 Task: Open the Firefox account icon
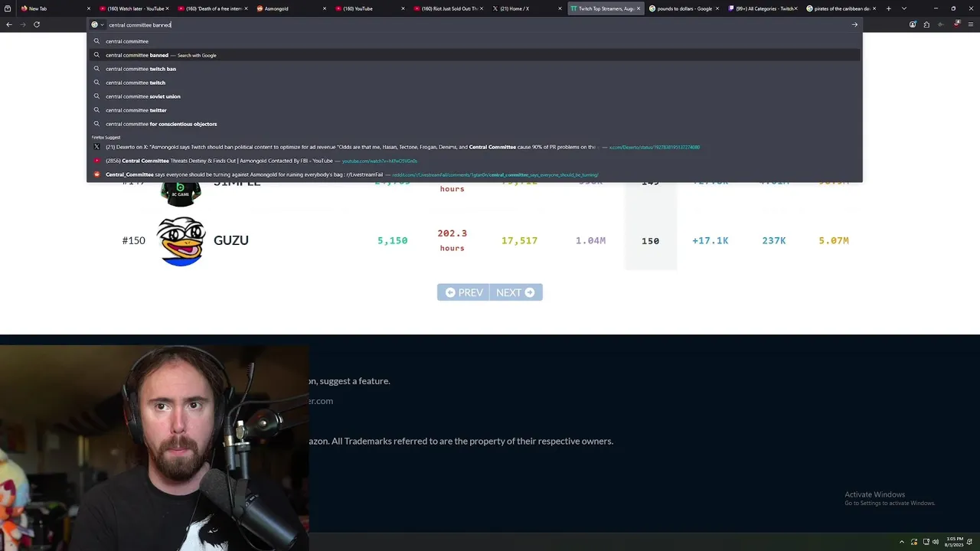[913, 24]
